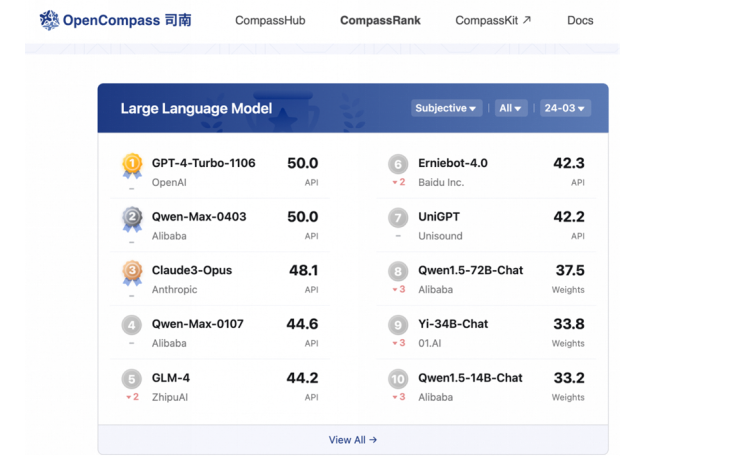Open the Qwen-Max-0403 model entry
This screenshot has height=469, width=736.
(x=199, y=216)
